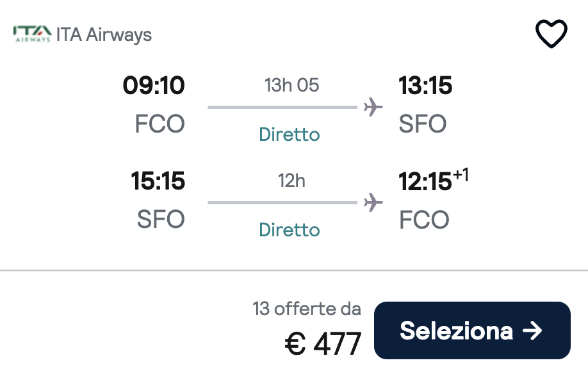This screenshot has height=374, width=588.
Task: Click the 15:15 return departure time
Action: [x=158, y=181]
